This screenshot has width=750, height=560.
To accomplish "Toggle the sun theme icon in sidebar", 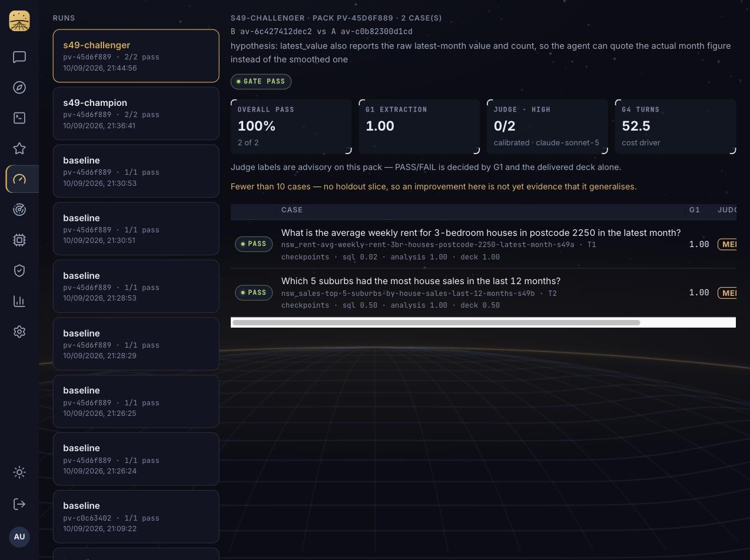I will 19,472.
